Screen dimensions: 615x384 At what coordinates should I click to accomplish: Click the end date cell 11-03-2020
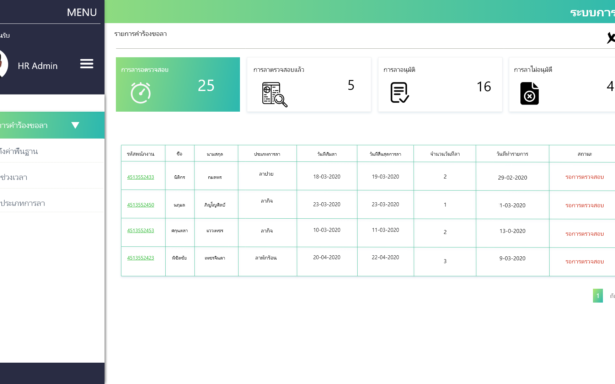[x=385, y=230]
